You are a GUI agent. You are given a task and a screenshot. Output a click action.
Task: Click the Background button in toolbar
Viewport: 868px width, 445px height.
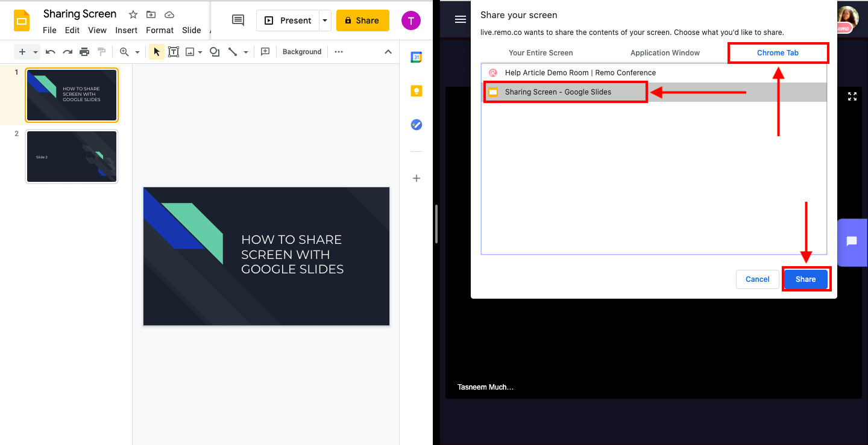pyautogui.click(x=302, y=52)
